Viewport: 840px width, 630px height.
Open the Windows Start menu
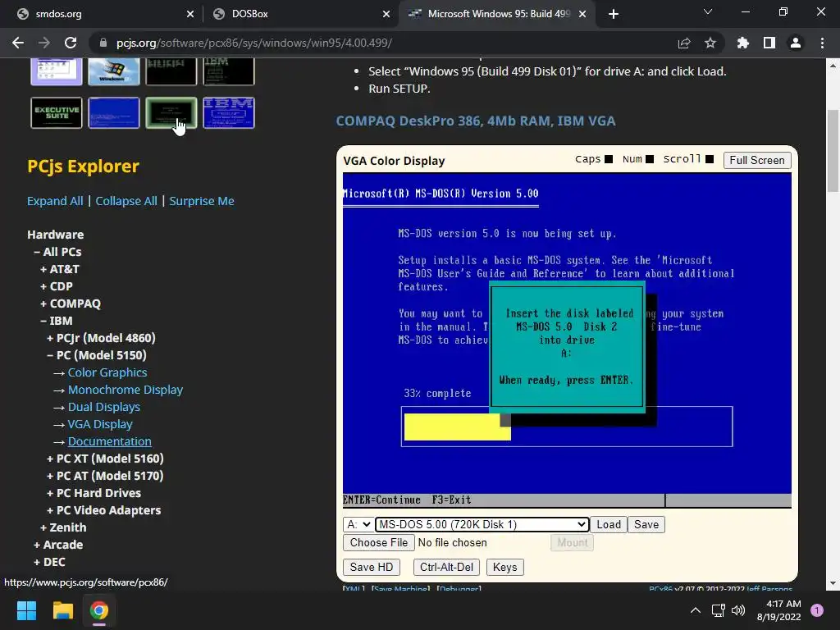coord(26,610)
